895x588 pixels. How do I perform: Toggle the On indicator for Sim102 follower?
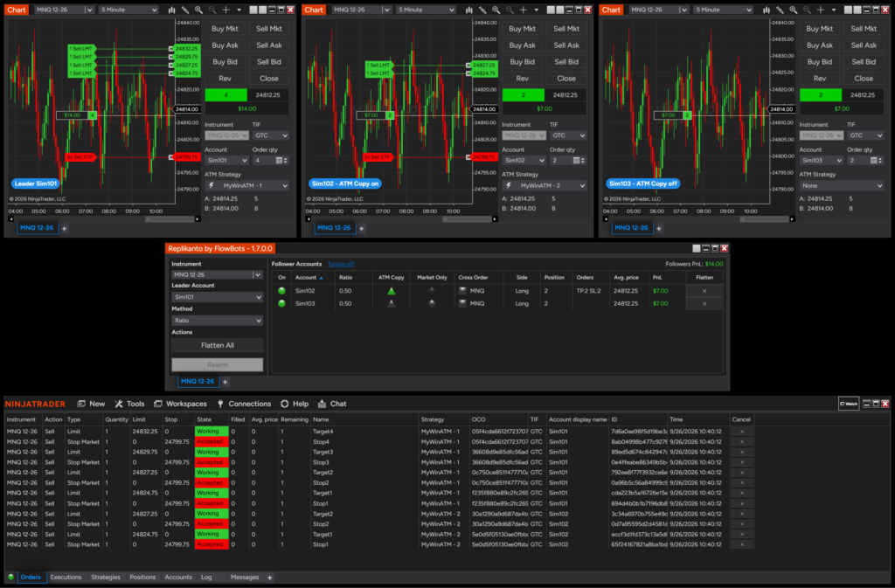281,291
